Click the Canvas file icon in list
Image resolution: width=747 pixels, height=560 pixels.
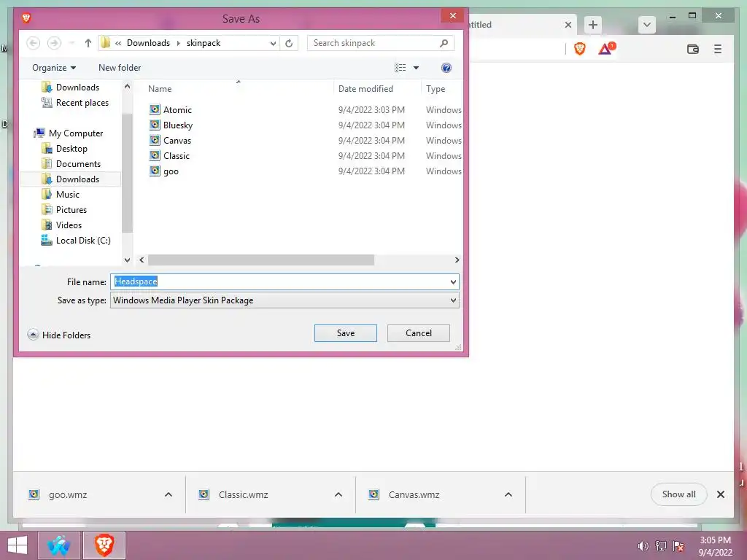(x=155, y=140)
